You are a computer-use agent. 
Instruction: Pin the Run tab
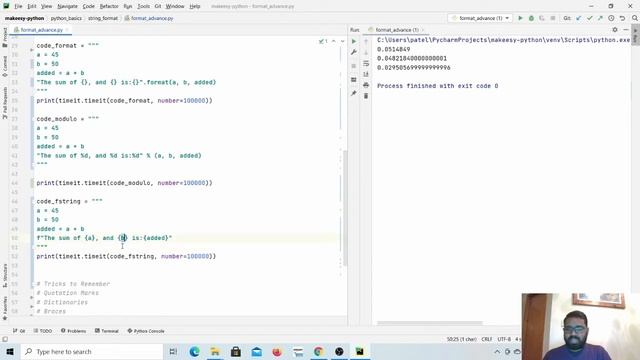pos(354,93)
